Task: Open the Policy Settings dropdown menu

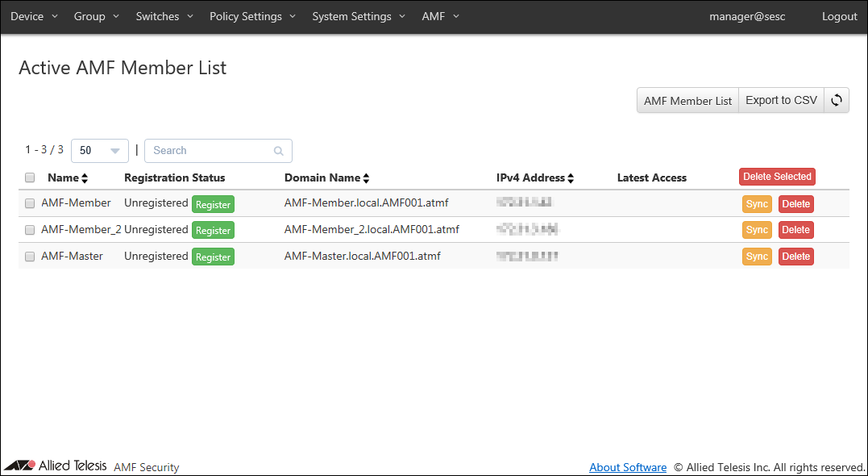Action: (252, 16)
